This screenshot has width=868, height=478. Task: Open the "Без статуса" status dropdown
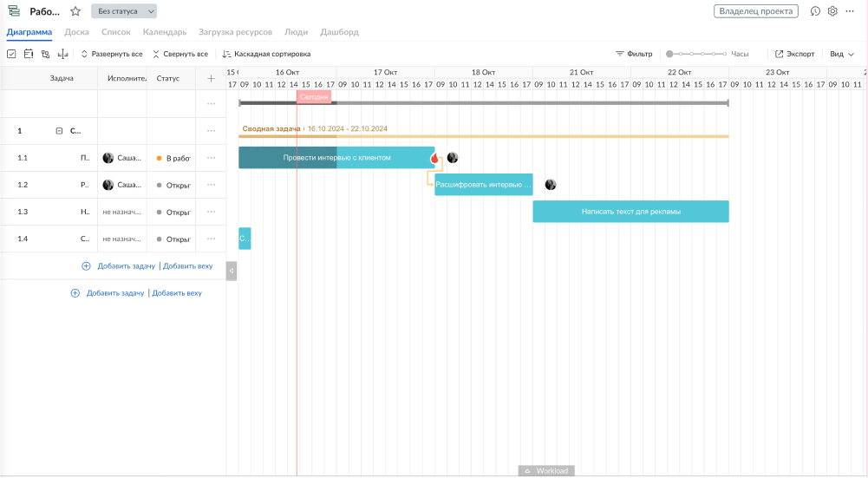point(124,11)
